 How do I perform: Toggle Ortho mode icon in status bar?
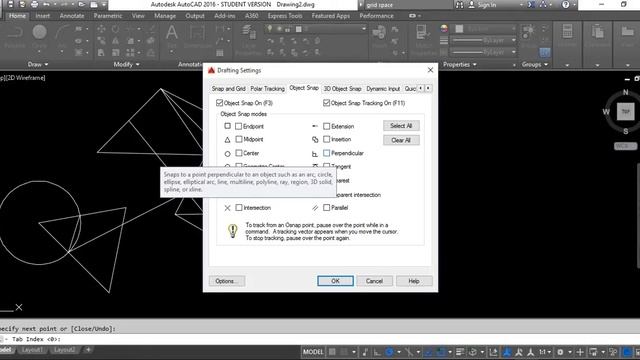[x=378, y=352]
